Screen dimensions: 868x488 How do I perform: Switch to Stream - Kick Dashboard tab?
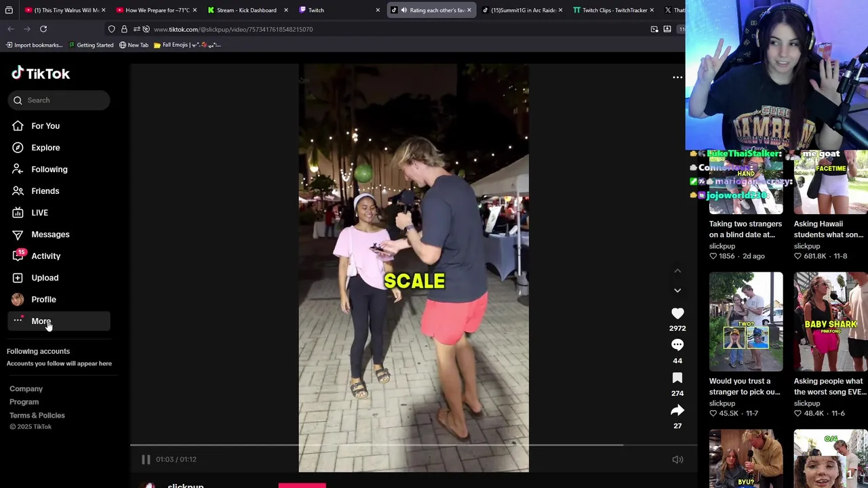[x=248, y=10]
